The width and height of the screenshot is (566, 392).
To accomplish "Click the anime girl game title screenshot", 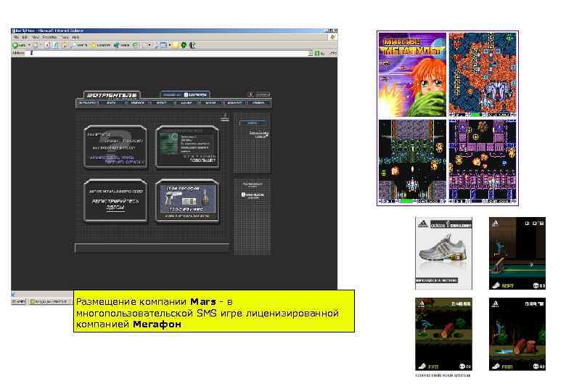I will point(412,75).
